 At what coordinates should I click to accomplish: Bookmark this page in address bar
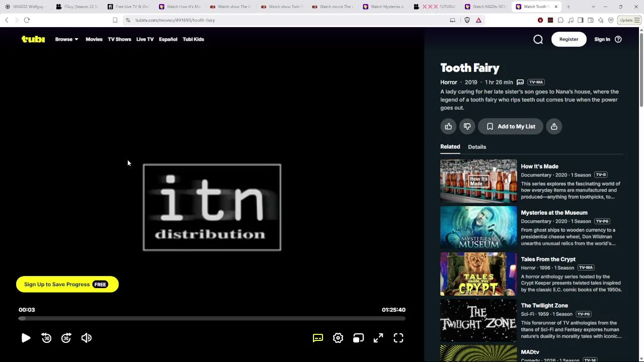[x=115, y=20]
